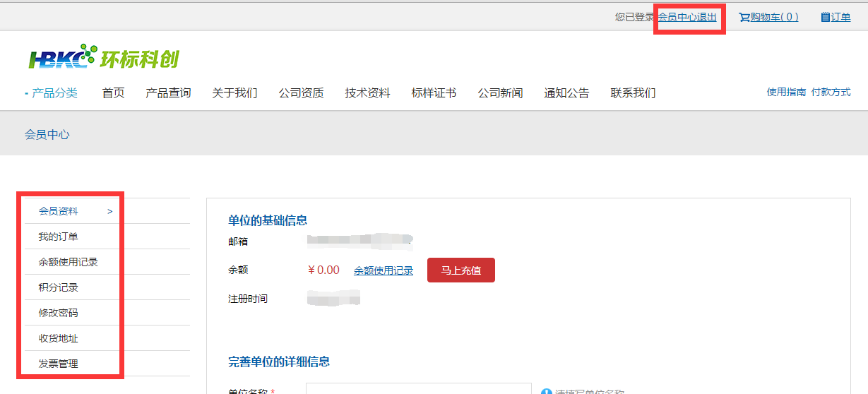Image resolution: width=868 pixels, height=394 pixels.
Task: Click the 付款方式 link
Action: [831, 92]
